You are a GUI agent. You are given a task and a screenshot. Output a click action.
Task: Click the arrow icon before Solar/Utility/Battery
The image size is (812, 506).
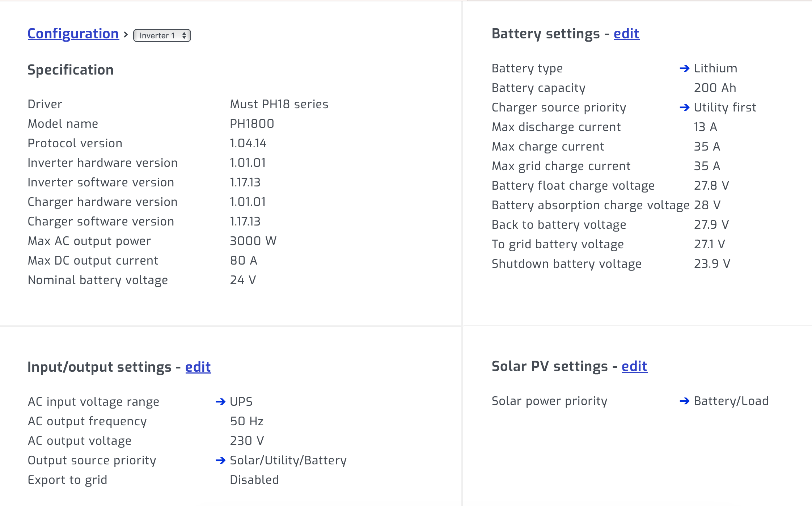coord(220,460)
